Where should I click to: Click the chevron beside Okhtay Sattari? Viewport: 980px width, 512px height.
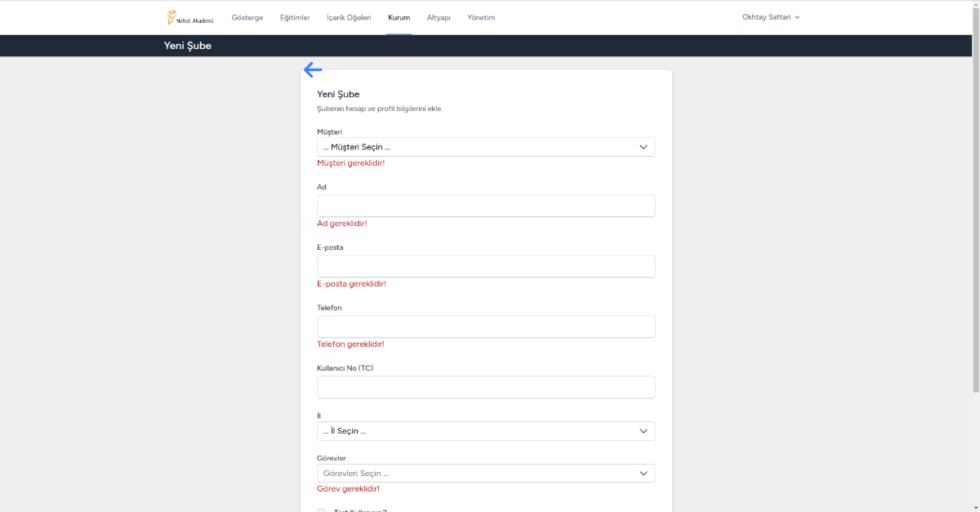tap(797, 17)
